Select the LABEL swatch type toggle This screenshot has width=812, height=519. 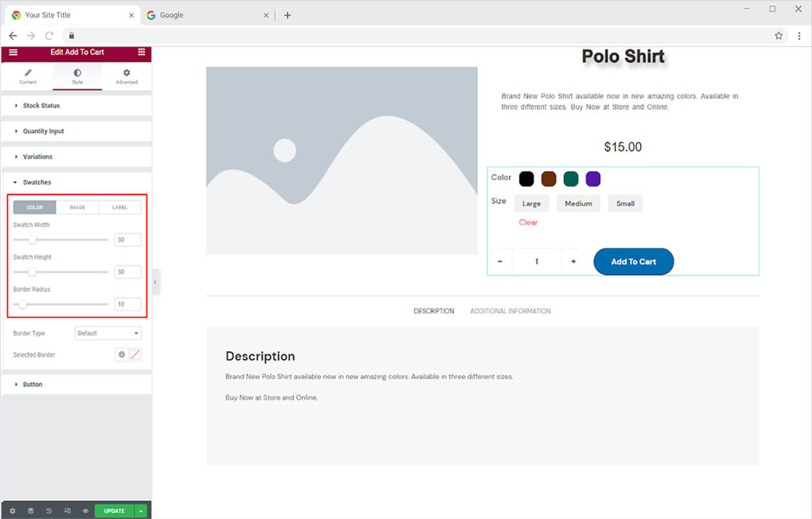click(120, 207)
